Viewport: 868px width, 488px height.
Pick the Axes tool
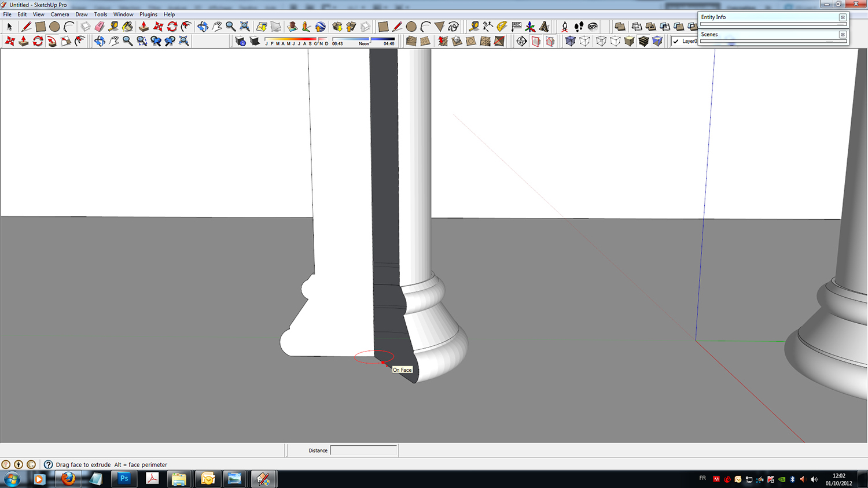click(x=530, y=27)
